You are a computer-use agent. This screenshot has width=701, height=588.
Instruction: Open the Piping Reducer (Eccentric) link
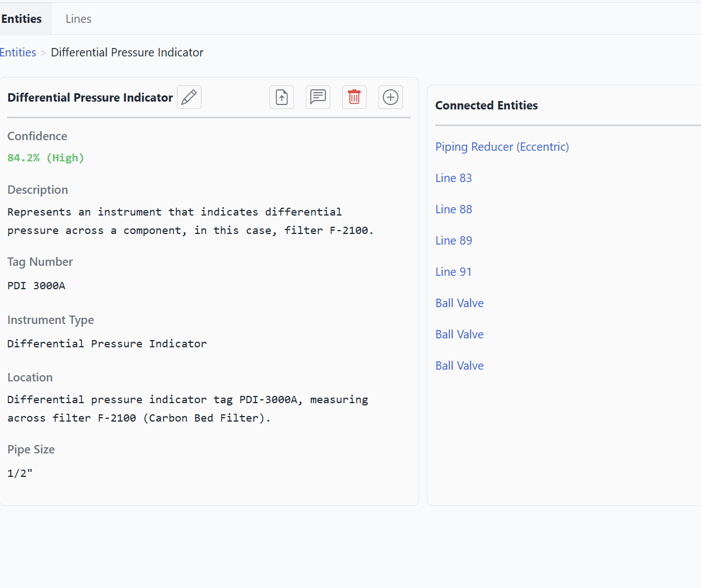point(502,147)
